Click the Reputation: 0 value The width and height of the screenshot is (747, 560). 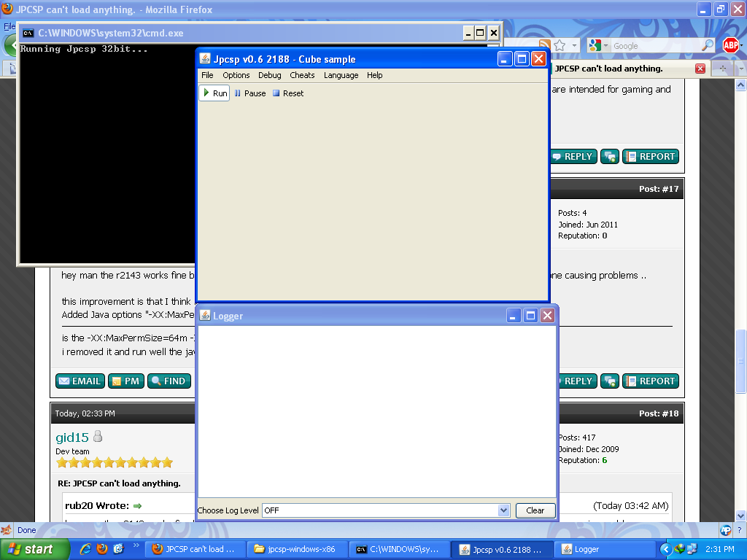605,236
